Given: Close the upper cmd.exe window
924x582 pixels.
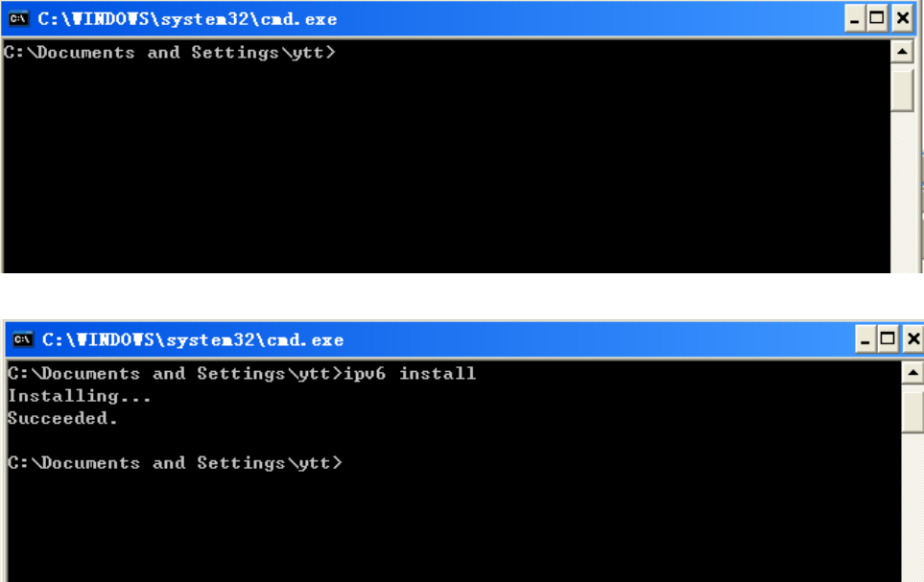Looking at the screenshot, I should click(902, 19).
